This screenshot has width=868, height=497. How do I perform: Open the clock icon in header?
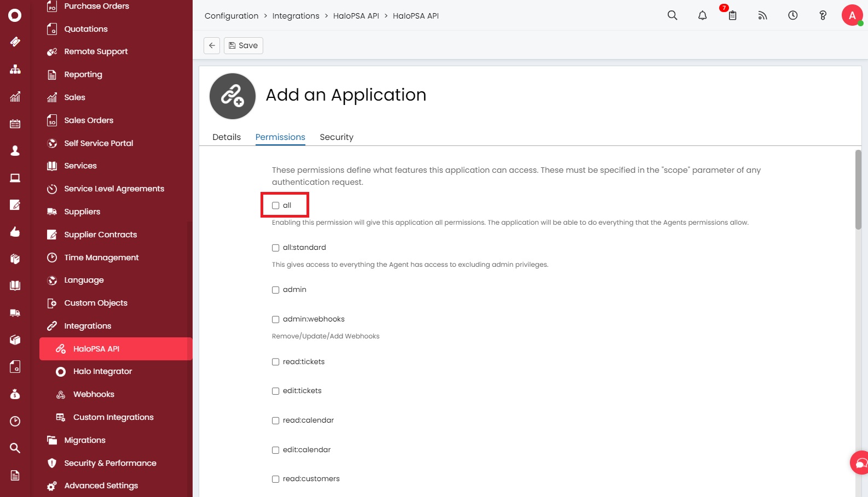point(792,15)
